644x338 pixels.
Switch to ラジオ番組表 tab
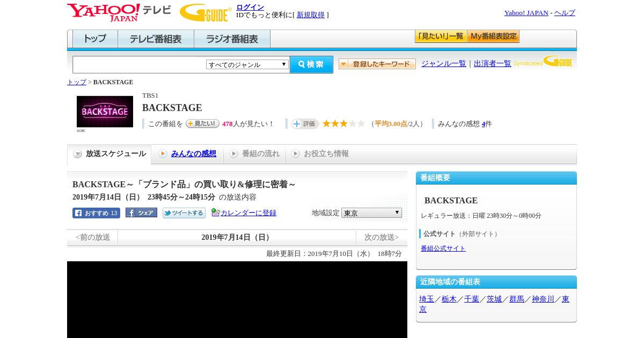pos(232,39)
